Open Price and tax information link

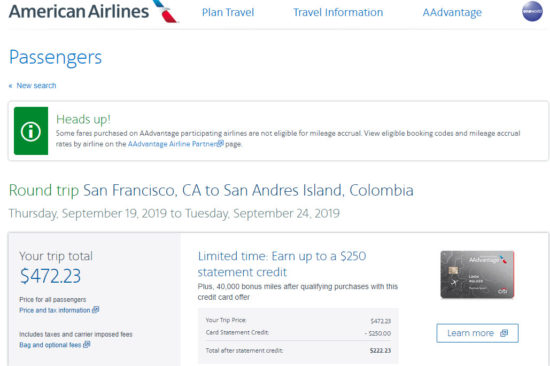coord(55,310)
